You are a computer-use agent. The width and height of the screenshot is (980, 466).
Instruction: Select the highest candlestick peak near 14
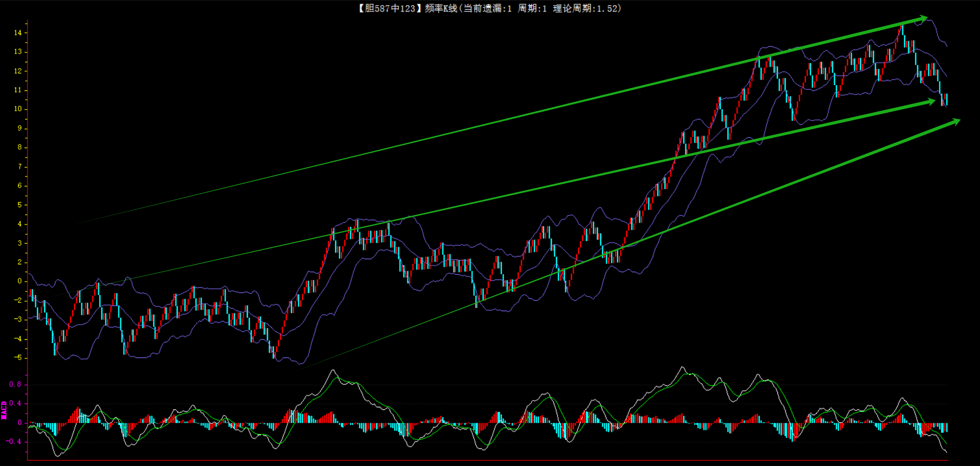point(902,31)
